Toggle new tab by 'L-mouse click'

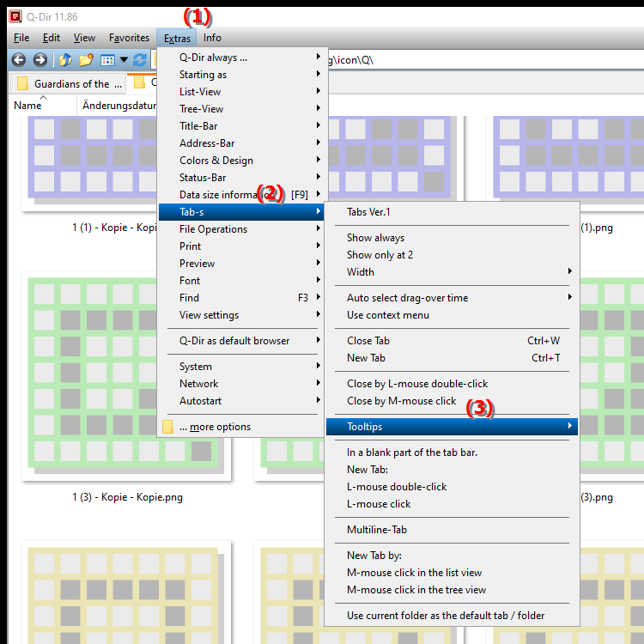pyautogui.click(x=452, y=504)
